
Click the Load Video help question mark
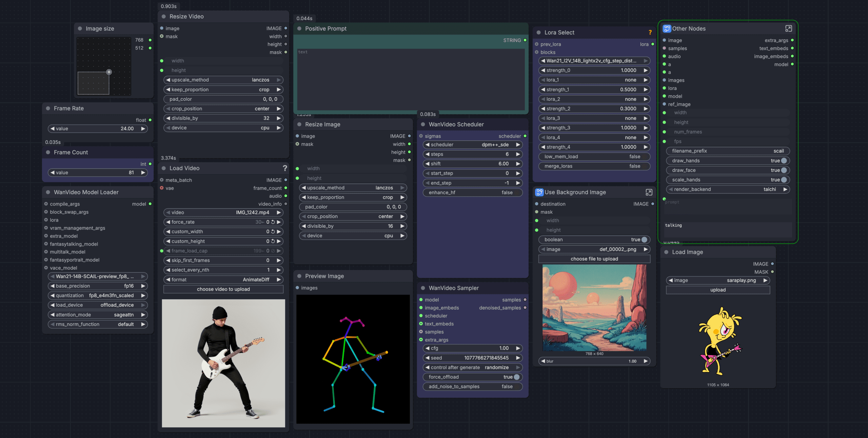285,168
